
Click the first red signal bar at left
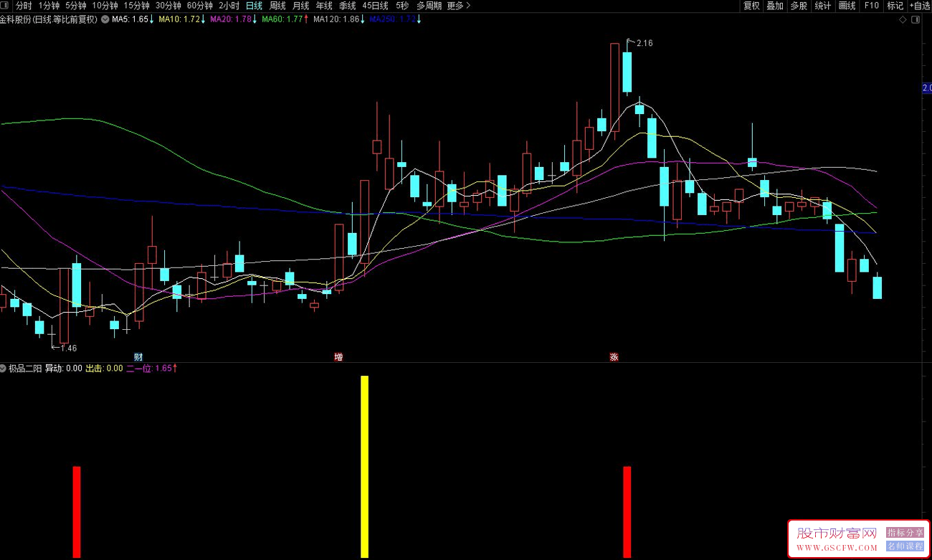click(77, 511)
